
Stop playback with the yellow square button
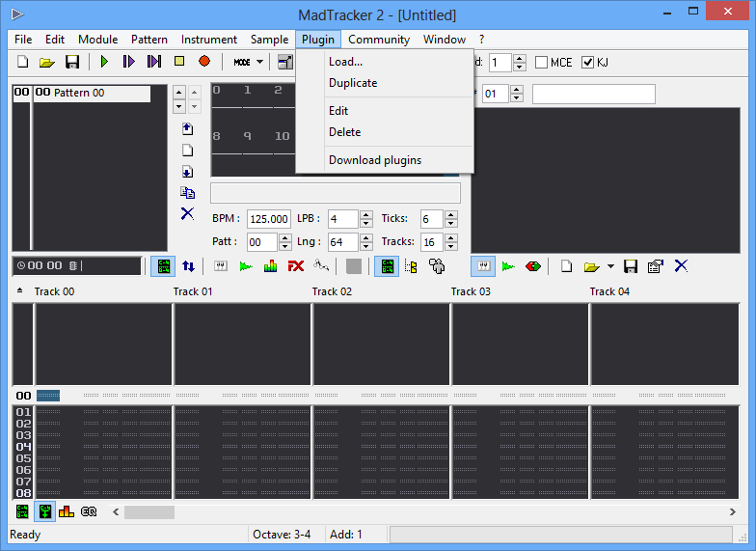click(179, 62)
